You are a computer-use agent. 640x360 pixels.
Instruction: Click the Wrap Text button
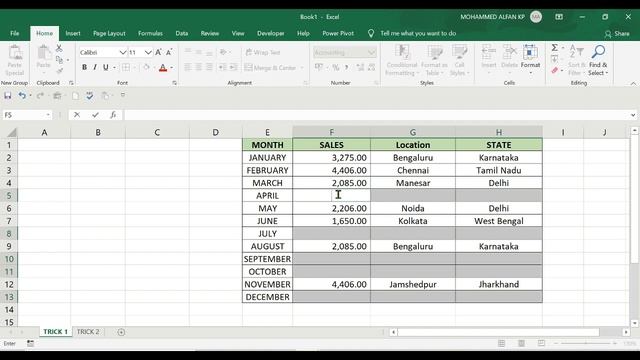click(x=263, y=52)
